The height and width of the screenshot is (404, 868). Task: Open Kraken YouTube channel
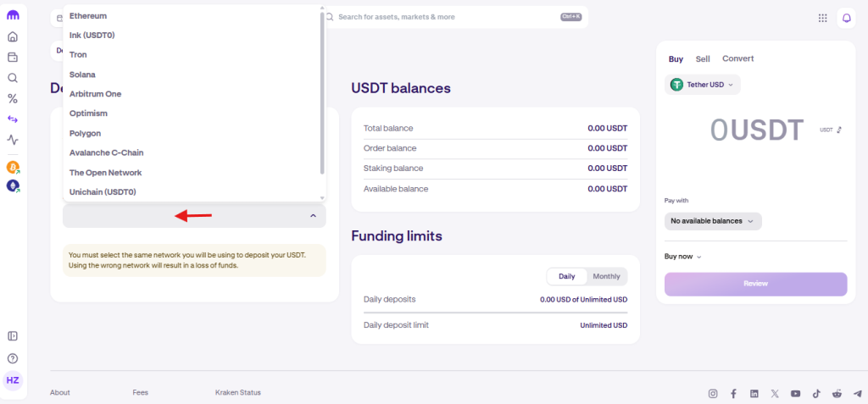click(x=795, y=394)
